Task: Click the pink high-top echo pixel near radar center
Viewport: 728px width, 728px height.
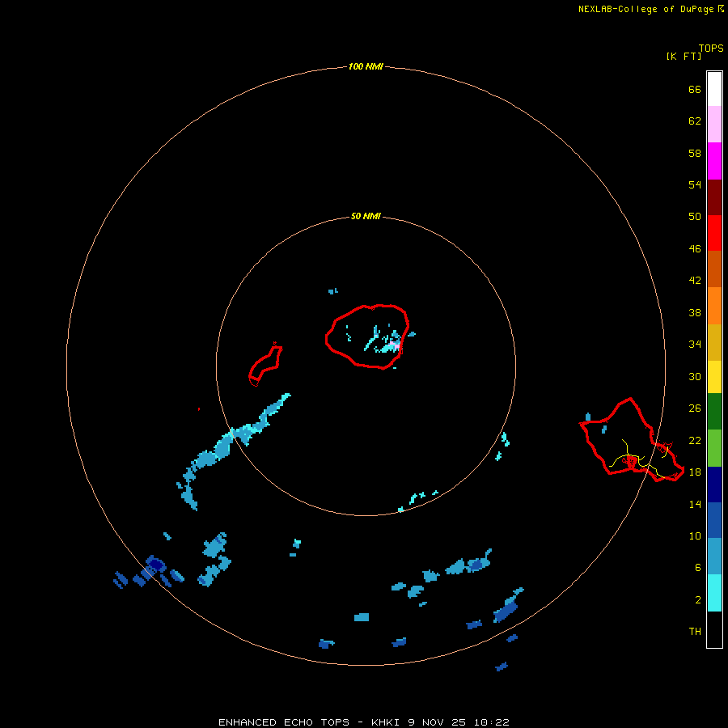Action: (394, 345)
